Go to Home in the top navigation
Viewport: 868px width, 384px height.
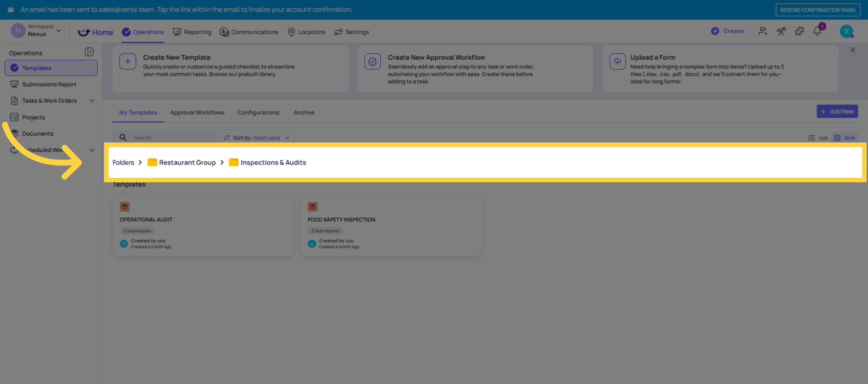click(x=95, y=32)
